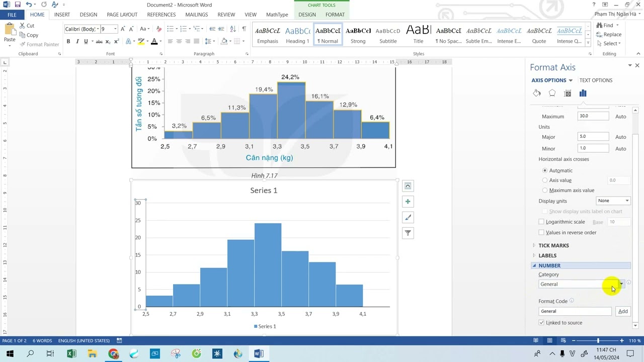Justify paragraph text

click(196, 41)
